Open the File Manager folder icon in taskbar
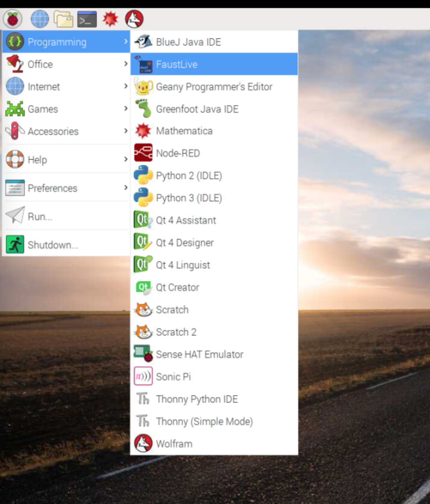The image size is (430, 504). (x=63, y=19)
